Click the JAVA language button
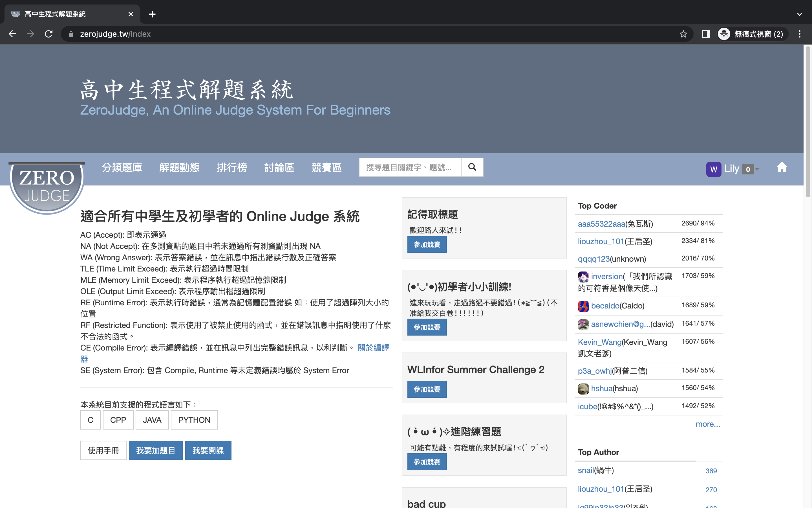Screen dimensions: 812x508 coord(152,420)
